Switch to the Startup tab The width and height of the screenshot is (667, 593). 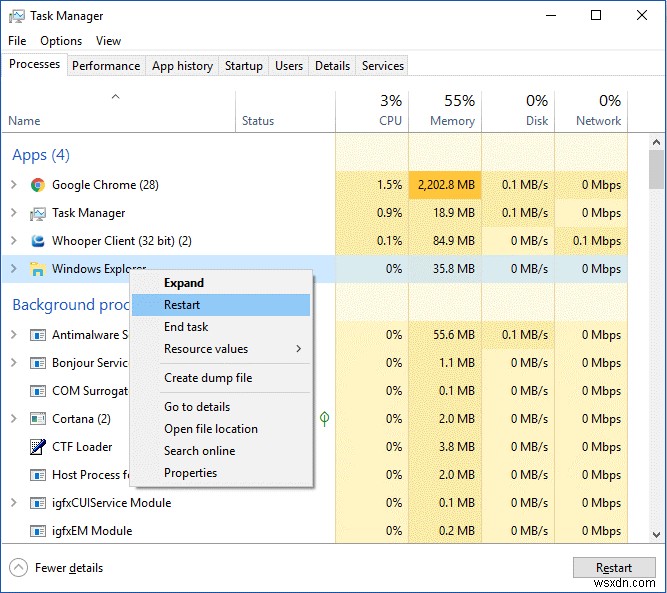pos(244,66)
